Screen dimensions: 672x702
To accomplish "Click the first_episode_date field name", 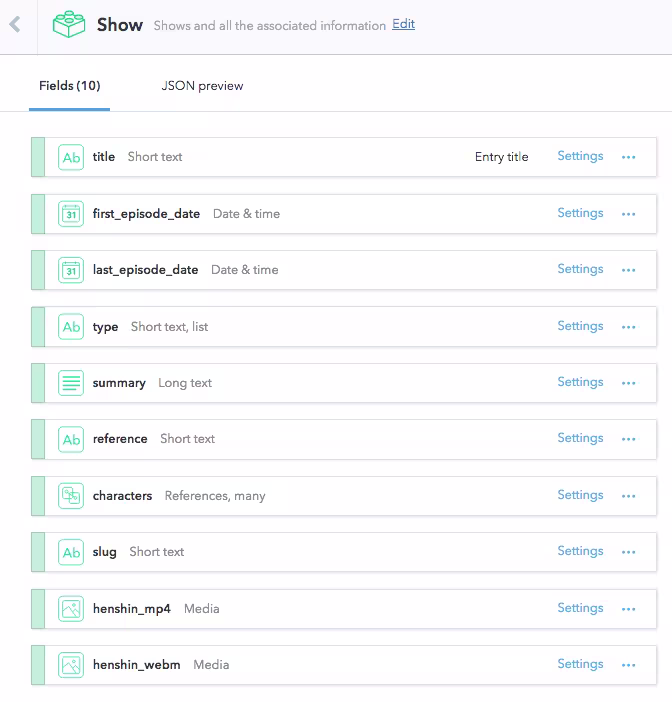I will [x=146, y=214].
